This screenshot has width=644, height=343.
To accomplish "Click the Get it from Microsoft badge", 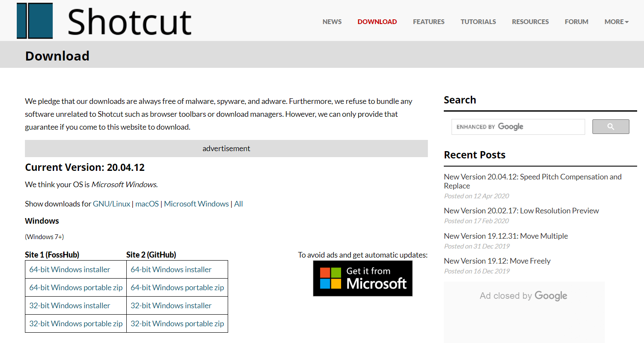I will coord(363,278).
